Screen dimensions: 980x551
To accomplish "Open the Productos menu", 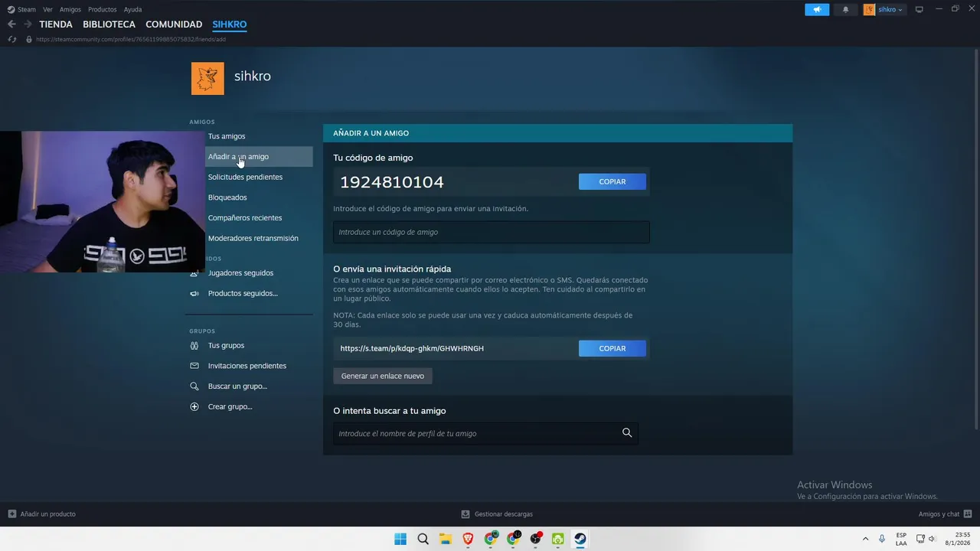I will coord(103,9).
